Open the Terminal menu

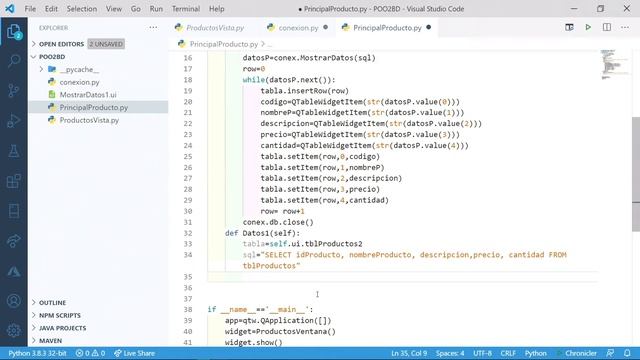point(186,9)
